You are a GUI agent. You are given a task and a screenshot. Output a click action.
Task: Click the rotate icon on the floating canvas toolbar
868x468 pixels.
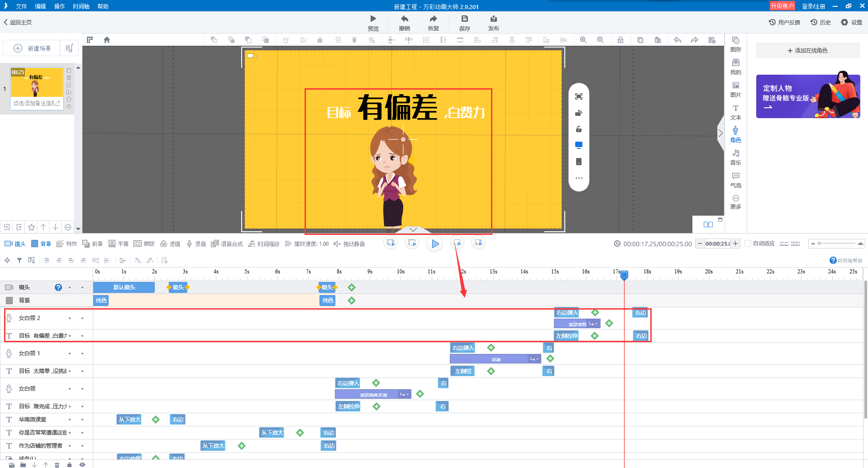click(x=579, y=113)
